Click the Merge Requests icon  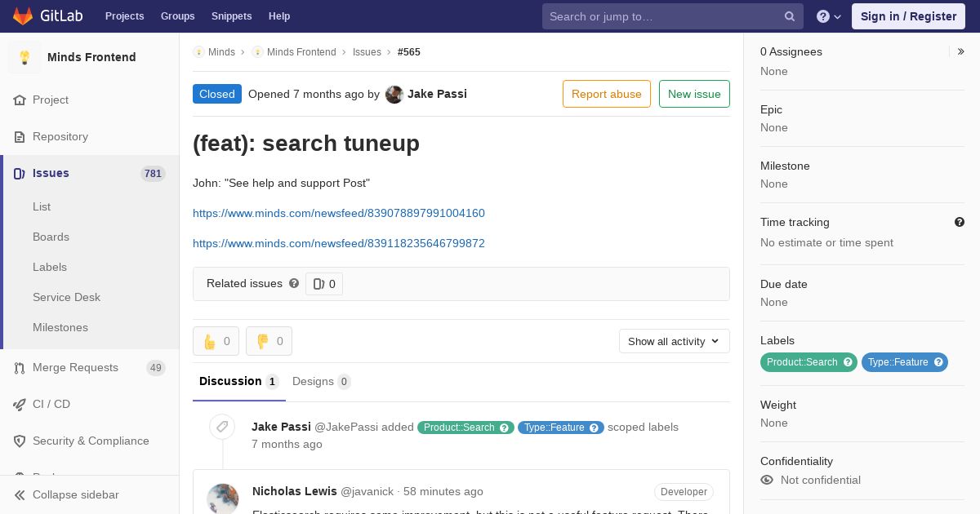(x=20, y=368)
